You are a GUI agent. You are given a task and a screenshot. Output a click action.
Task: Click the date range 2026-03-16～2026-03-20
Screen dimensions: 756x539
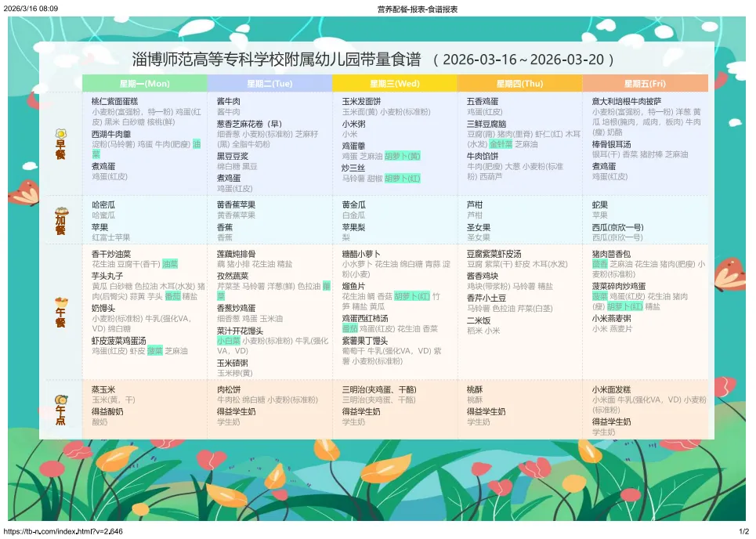tap(524, 60)
